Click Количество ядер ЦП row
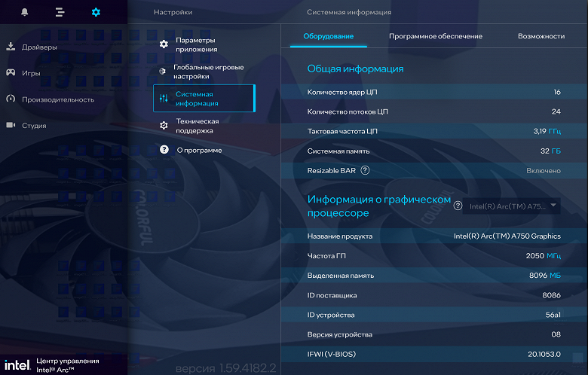Image resolution: width=588 pixels, height=375 pixels. pos(434,92)
